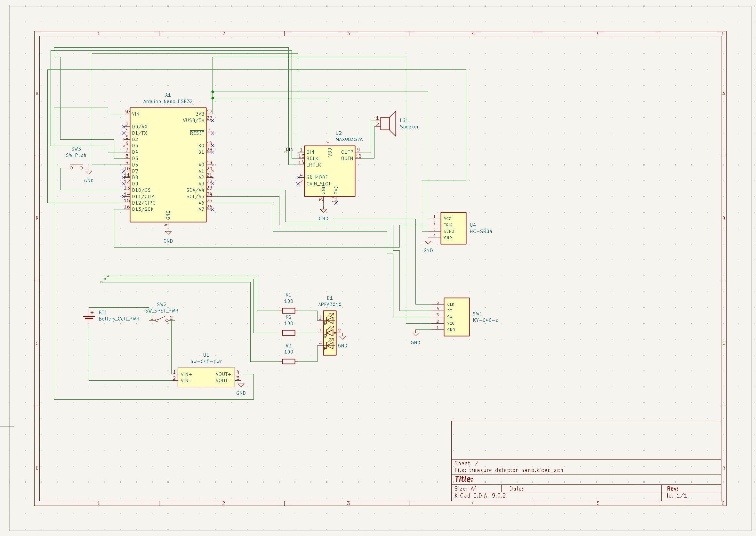This screenshot has width=756, height=536.
Task: Click the LRCLK pin label
Action: [314, 165]
